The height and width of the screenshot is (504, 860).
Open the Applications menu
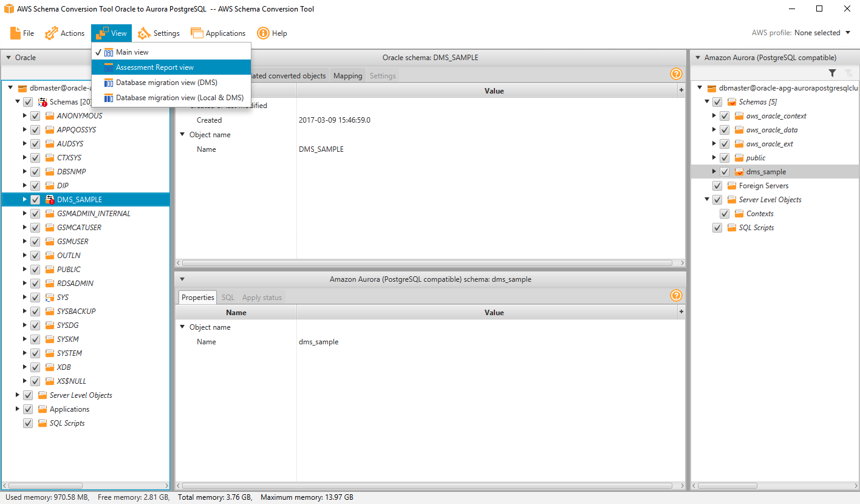click(218, 33)
